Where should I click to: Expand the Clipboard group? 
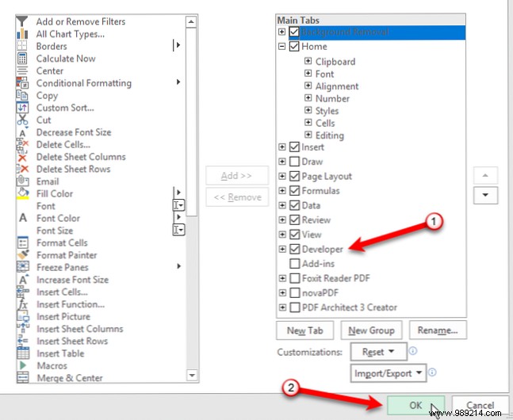[x=308, y=61]
